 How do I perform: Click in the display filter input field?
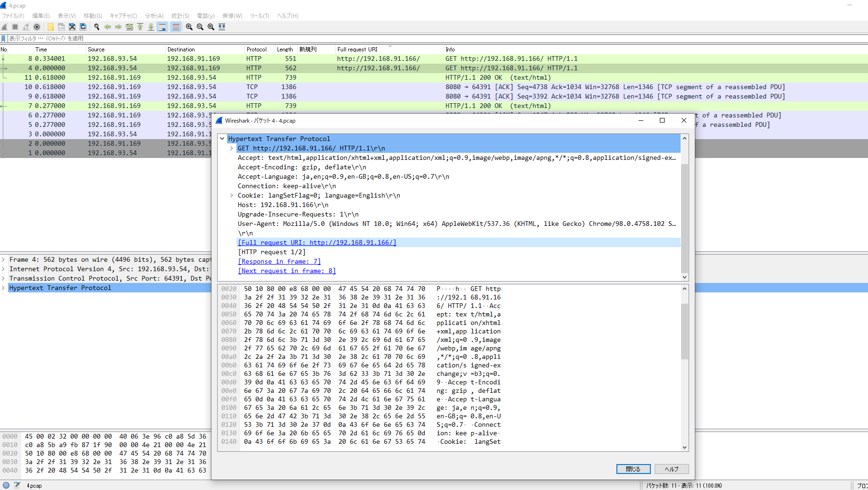(x=434, y=38)
